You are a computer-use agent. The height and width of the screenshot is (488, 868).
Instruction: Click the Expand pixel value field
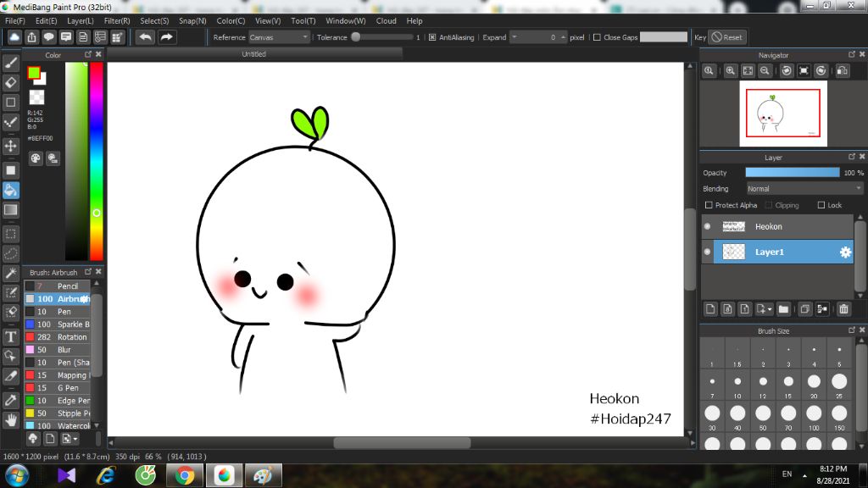[538, 37]
